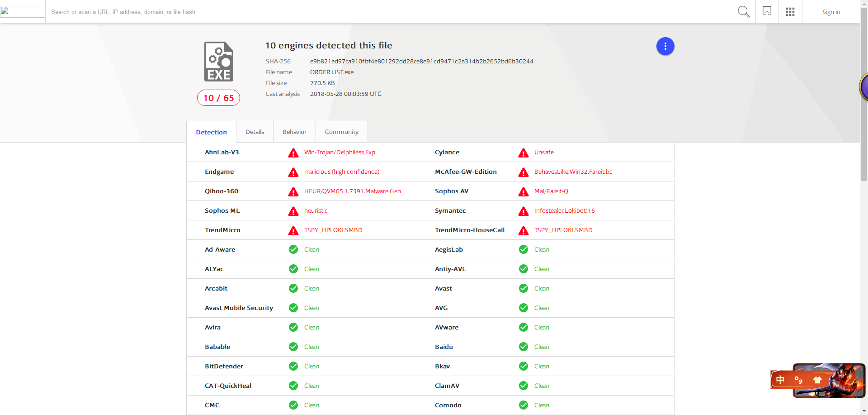The width and height of the screenshot is (868, 415).
Task: Click the 10 / 65 detection score badge
Action: pos(218,98)
